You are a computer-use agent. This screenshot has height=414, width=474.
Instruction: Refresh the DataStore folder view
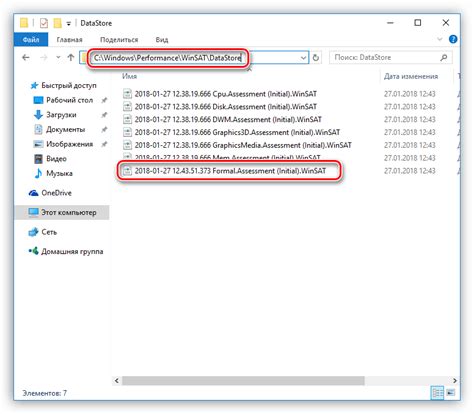(x=316, y=58)
